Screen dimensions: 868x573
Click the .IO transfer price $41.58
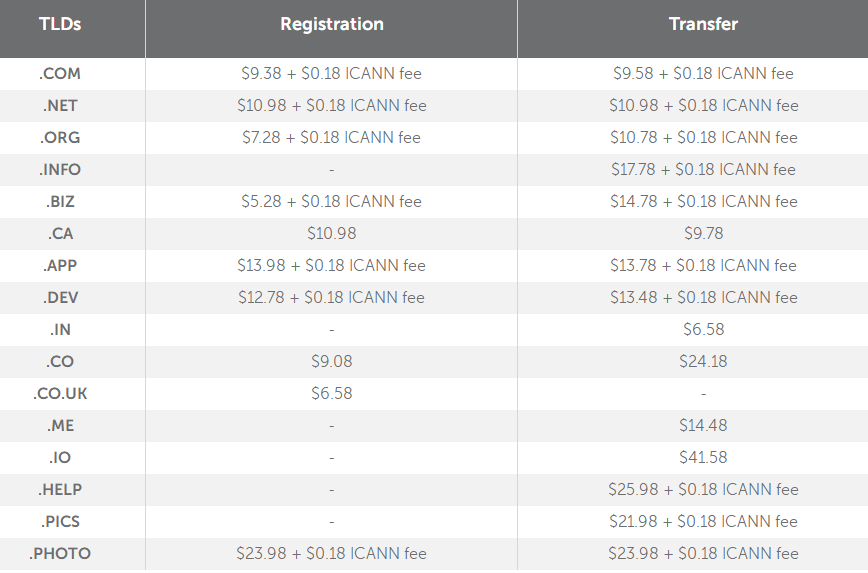(x=703, y=457)
